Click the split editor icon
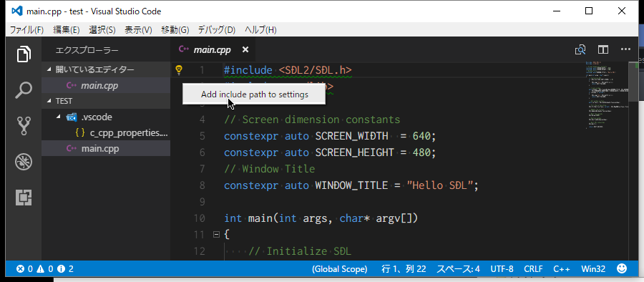Viewport: 644px width, 282px height. click(603, 49)
